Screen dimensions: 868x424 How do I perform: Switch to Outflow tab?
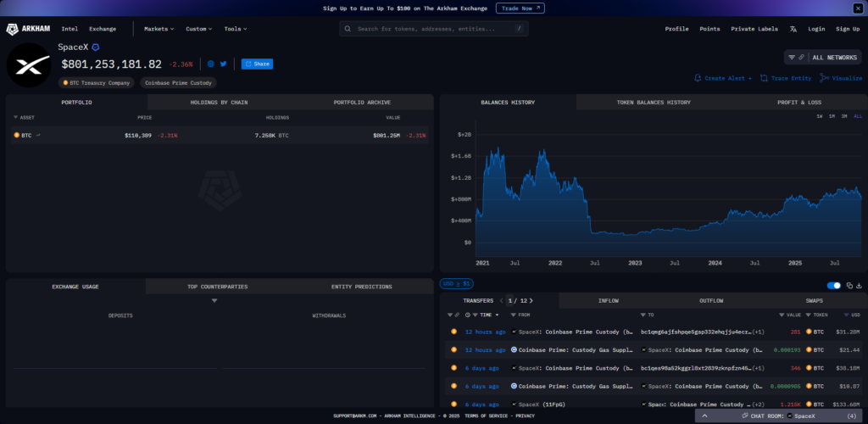pos(711,300)
